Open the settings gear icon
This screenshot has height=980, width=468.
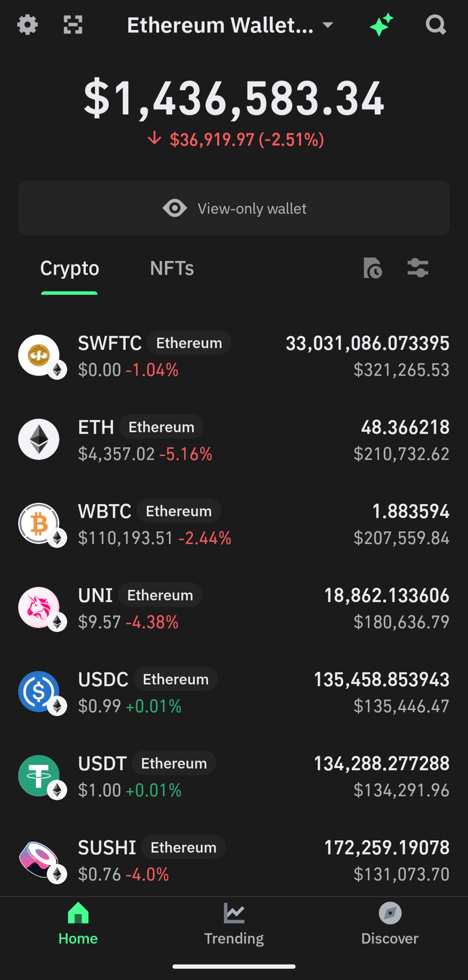coord(27,25)
